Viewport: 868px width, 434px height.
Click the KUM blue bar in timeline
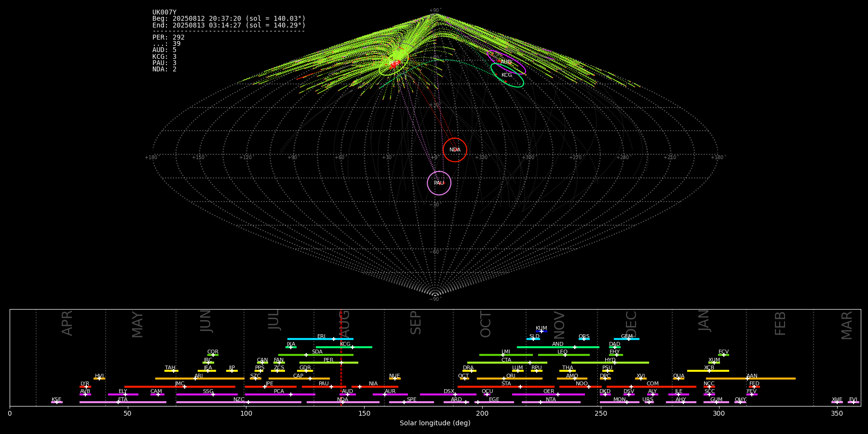542,331
